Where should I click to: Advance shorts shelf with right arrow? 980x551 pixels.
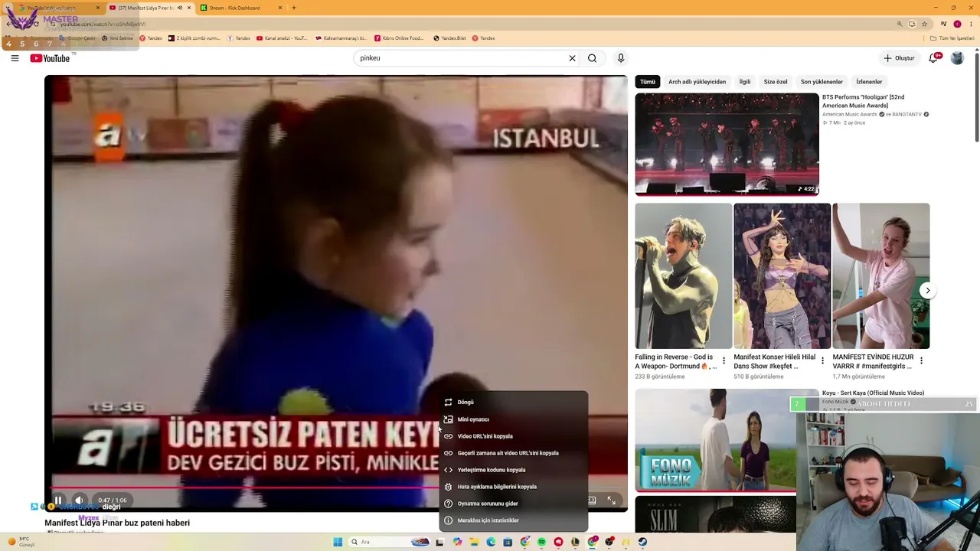click(927, 291)
